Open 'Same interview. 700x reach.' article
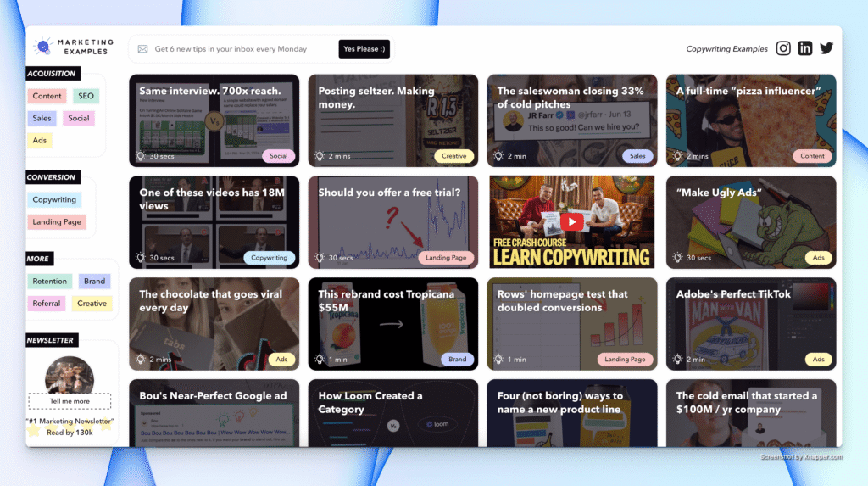Image resolution: width=868 pixels, height=486 pixels. pyautogui.click(x=214, y=120)
